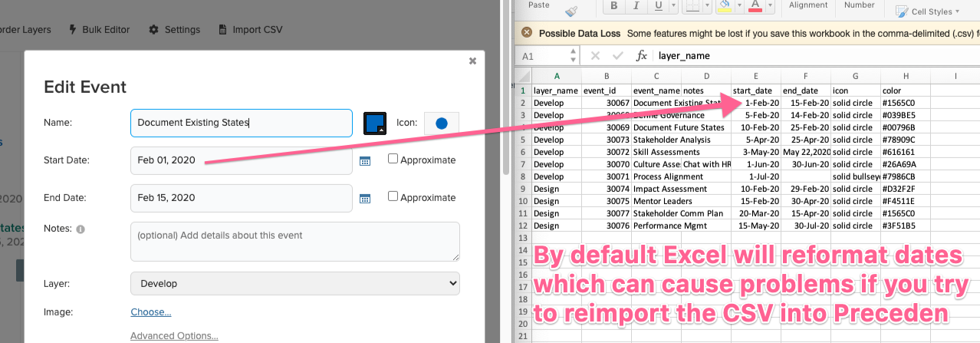The width and height of the screenshot is (980, 343).
Task: Click the Name Box stepper arrows
Action: point(573,56)
